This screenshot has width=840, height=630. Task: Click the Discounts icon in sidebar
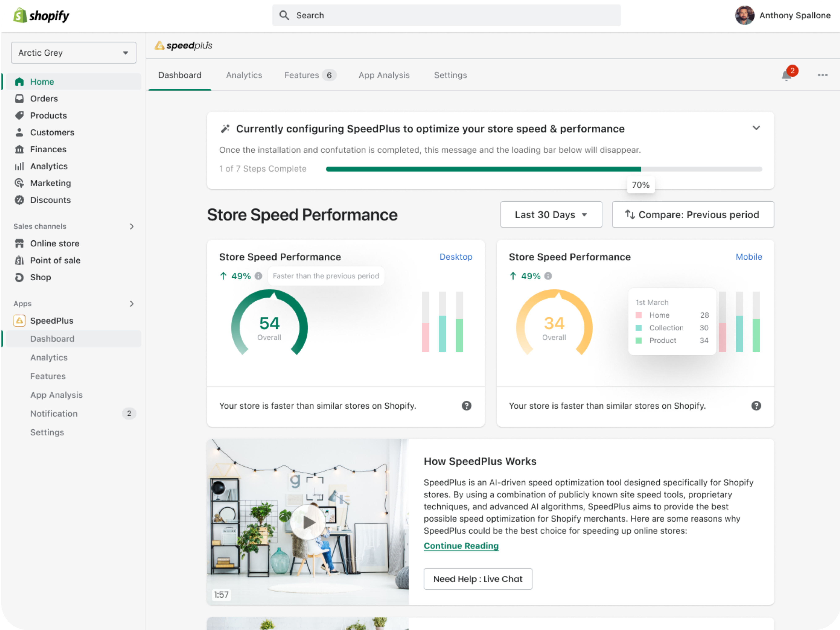click(x=19, y=200)
